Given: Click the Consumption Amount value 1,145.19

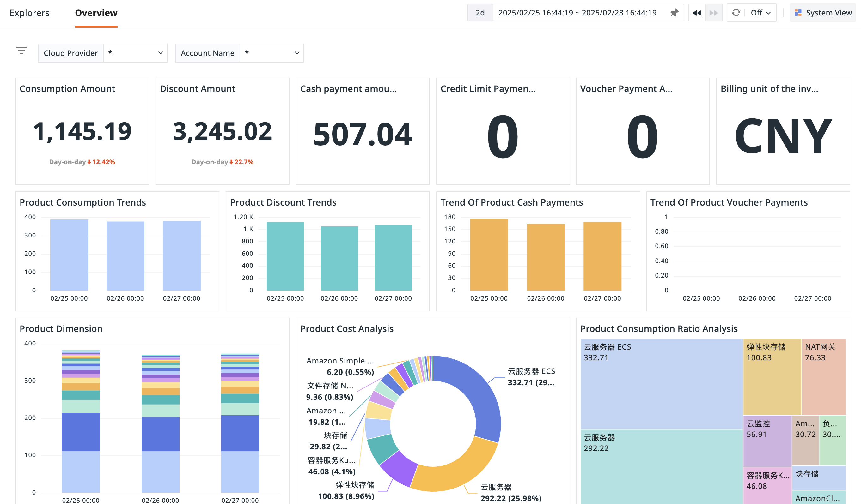Looking at the screenshot, I should [x=82, y=131].
